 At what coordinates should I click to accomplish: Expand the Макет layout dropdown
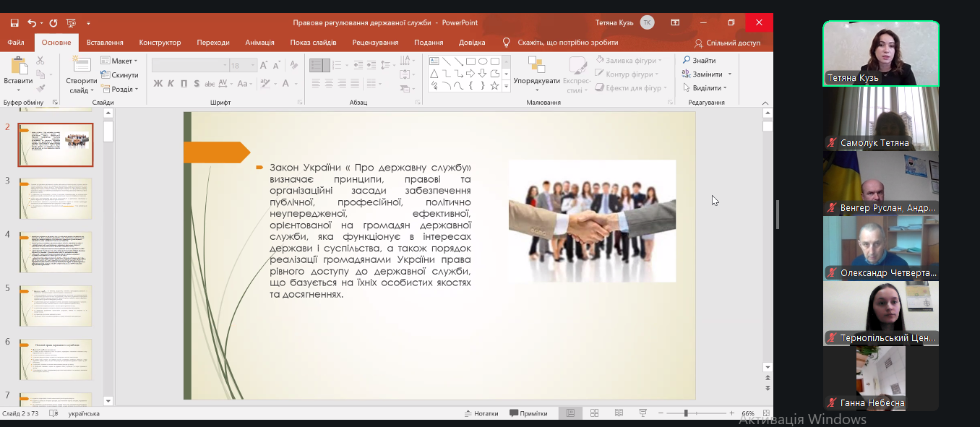click(x=120, y=61)
